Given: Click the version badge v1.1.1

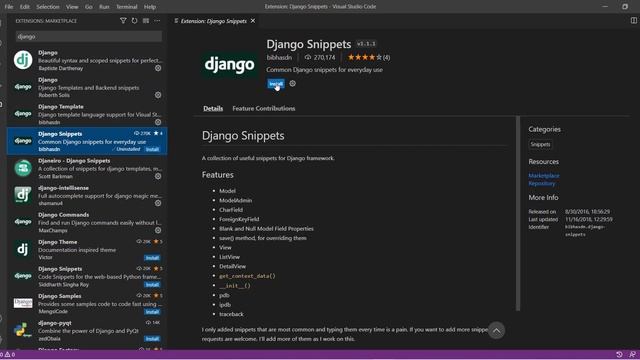Looking at the screenshot, I should [366, 44].
